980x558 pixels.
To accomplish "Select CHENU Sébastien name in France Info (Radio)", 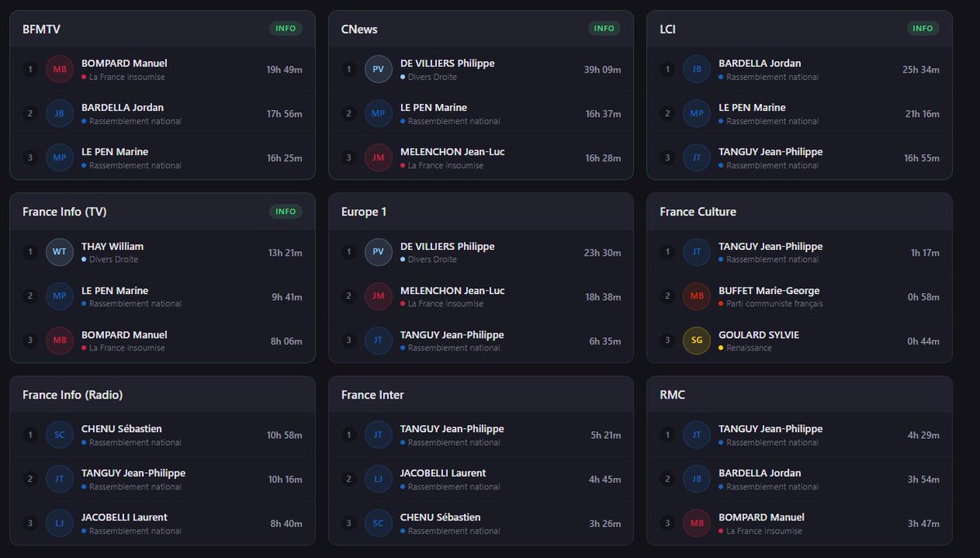I will [122, 428].
